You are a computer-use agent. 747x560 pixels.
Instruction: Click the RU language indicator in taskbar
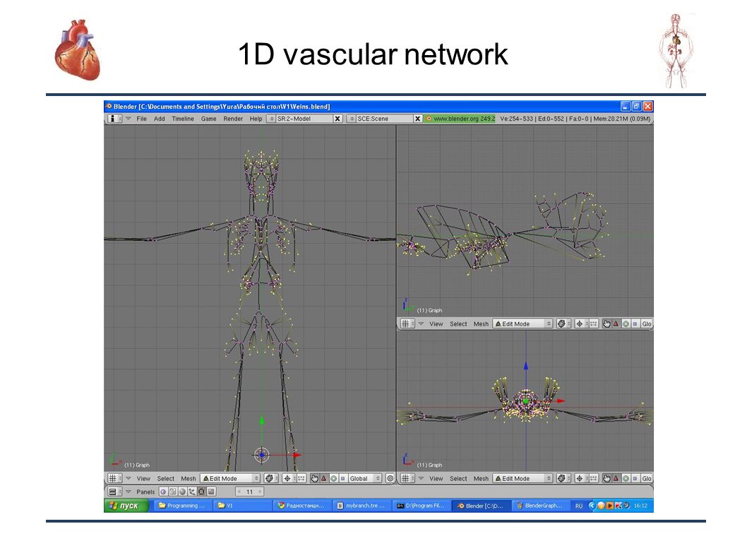[x=579, y=506]
